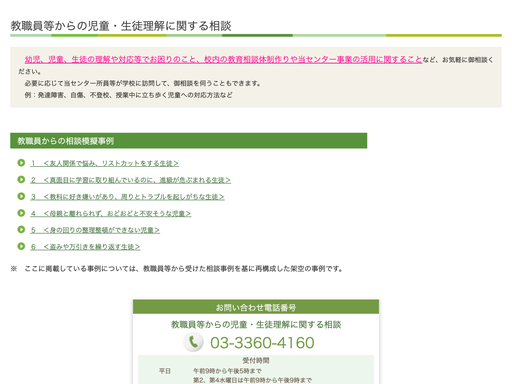The width and height of the screenshot is (512, 384).
Task: Click the arrow bullet beside case 1 リストカット
Action: (21, 163)
